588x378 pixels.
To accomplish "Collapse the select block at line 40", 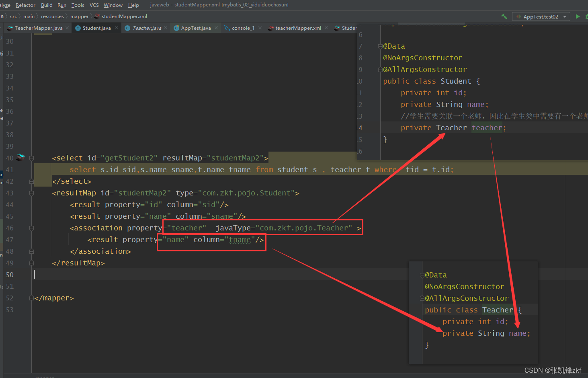I will (x=31, y=158).
